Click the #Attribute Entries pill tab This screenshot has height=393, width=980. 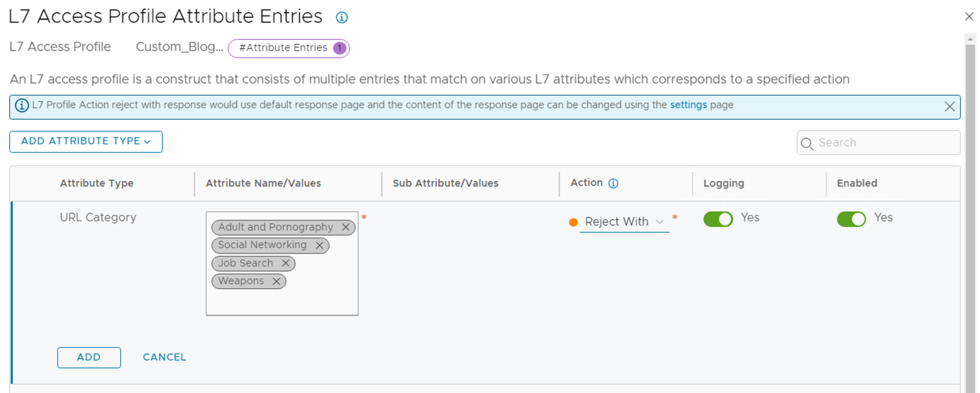[x=289, y=48]
